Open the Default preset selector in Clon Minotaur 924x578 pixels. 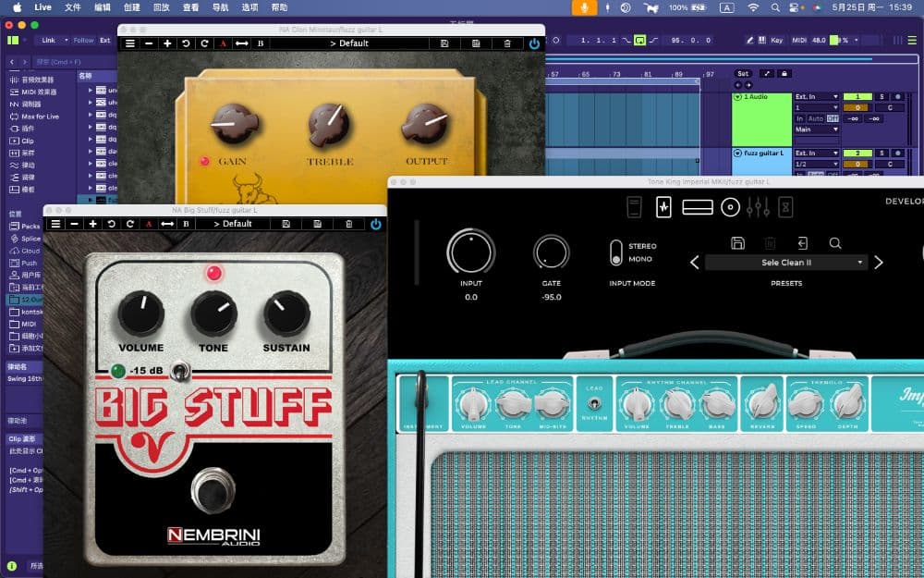(x=349, y=43)
